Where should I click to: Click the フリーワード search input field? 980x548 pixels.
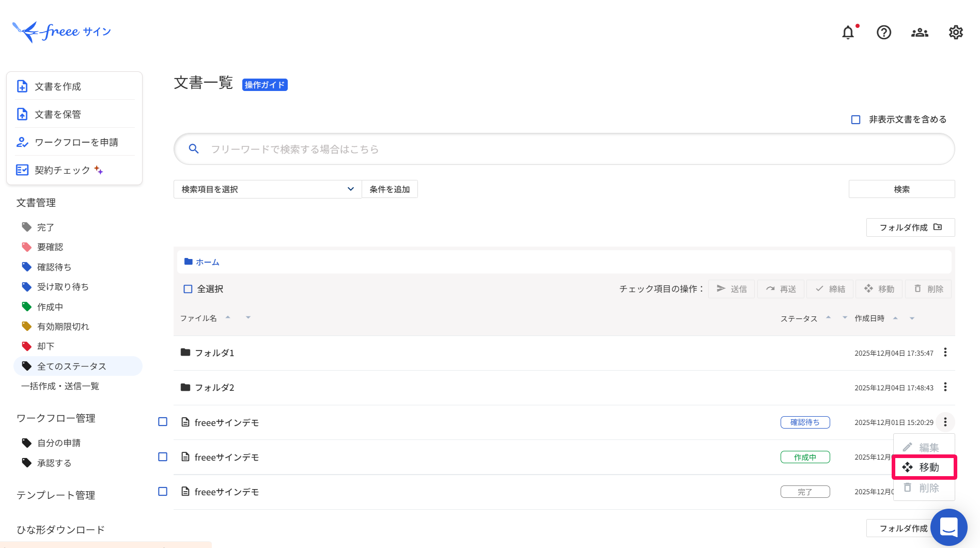[564, 149]
